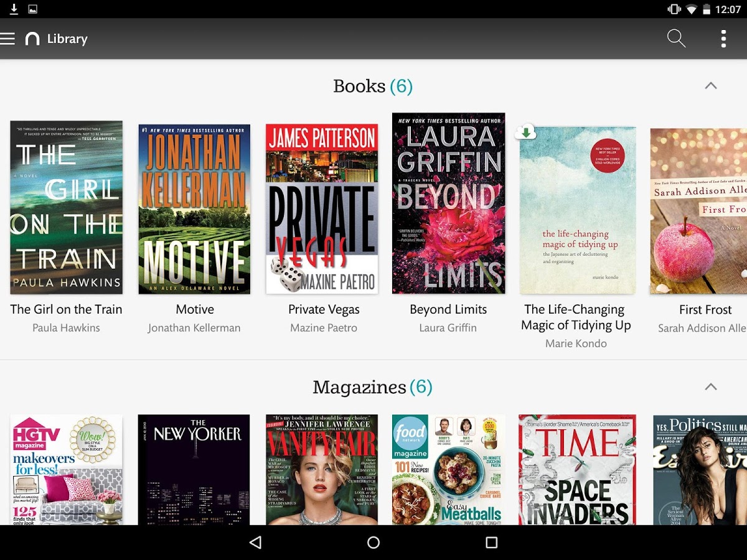Tap the green download cloud badge
Viewport: 747px width, 560px height.
point(526,132)
